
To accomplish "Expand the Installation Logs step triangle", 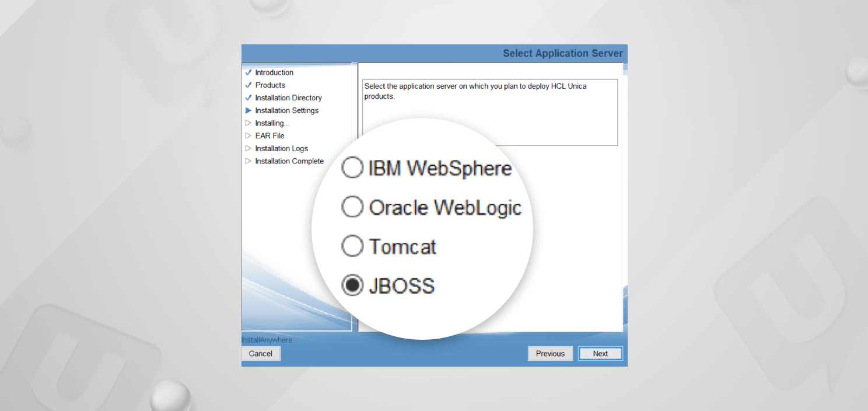I will (249, 148).
